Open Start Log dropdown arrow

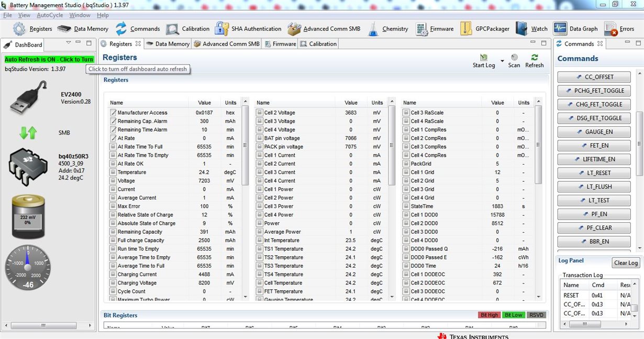[502, 61]
